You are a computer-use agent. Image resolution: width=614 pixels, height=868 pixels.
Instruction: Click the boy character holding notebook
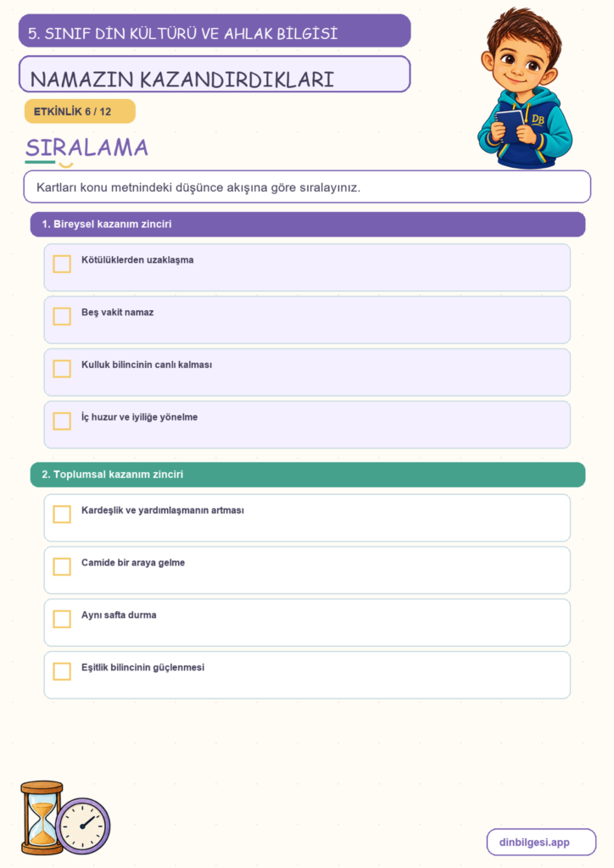pyautogui.click(x=525, y=87)
